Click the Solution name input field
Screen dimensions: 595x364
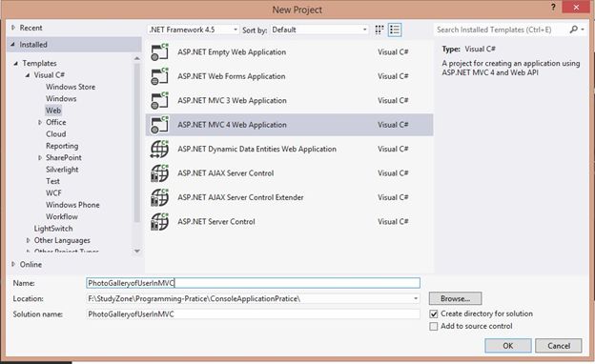(253, 313)
